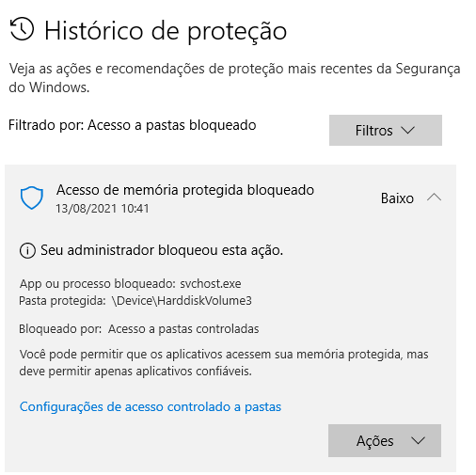Viewport: 476px width, 475px height.
Task: Click the App ou processo bloqueado: svchost.exe line
Action: [130, 284]
